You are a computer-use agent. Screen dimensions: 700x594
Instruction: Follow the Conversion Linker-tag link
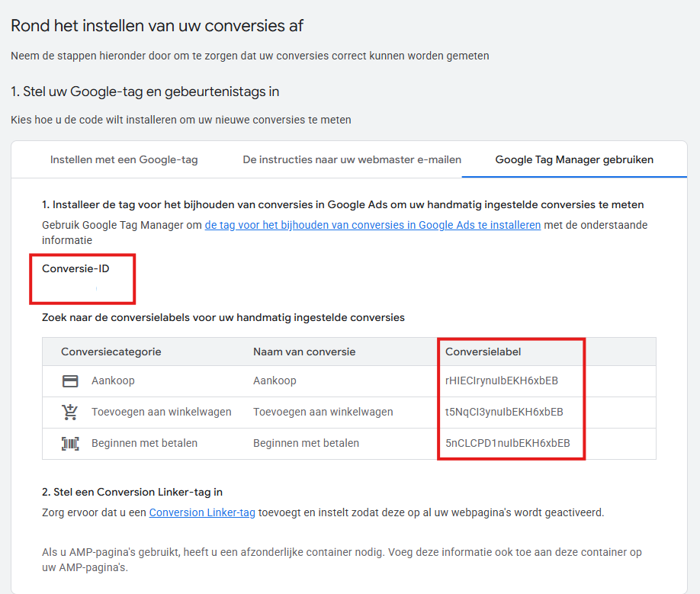tap(202, 512)
